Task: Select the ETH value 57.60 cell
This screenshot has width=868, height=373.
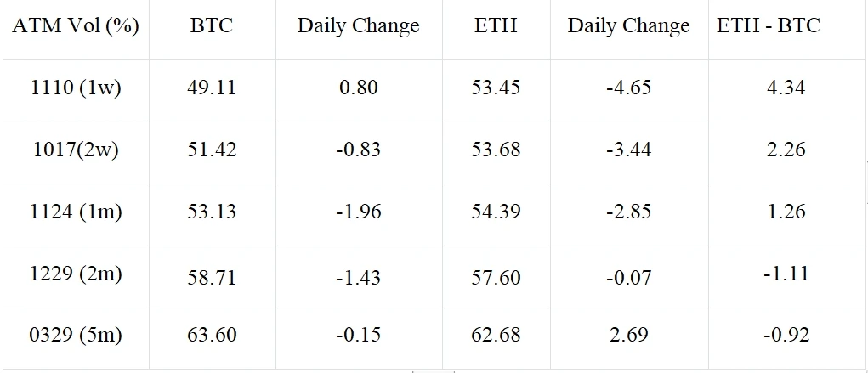Action: point(496,274)
